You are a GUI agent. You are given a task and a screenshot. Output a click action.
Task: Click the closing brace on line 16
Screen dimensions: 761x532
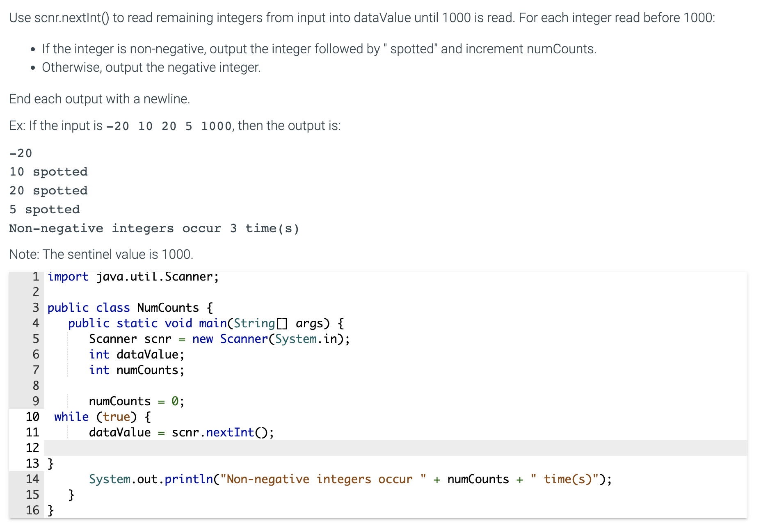click(x=50, y=510)
